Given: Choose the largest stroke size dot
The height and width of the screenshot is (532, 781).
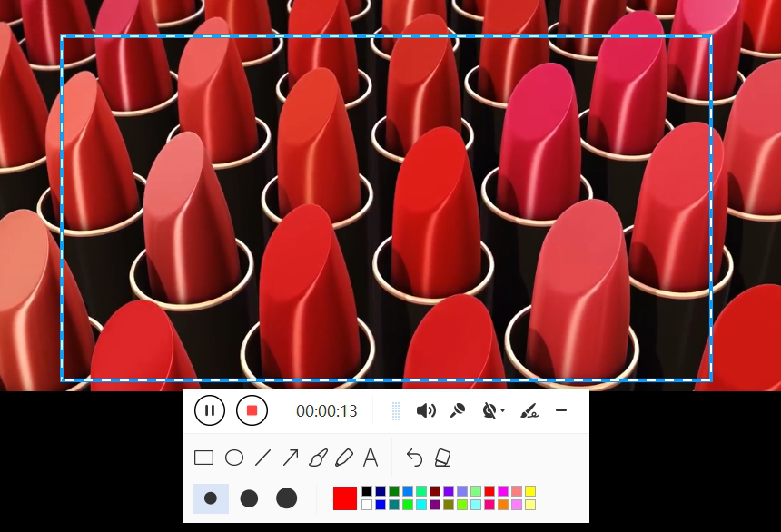Looking at the screenshot, I should click(286, 498).
